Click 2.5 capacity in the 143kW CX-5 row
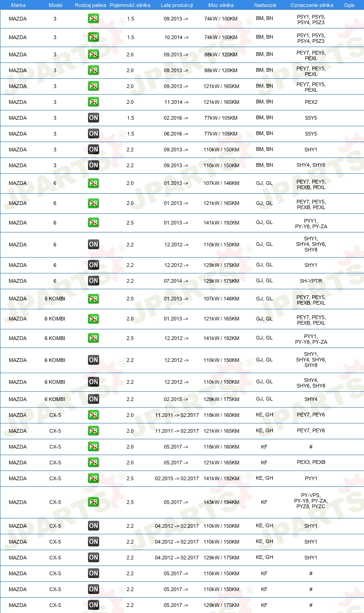The image size is (364, 613). coord(130,502)
